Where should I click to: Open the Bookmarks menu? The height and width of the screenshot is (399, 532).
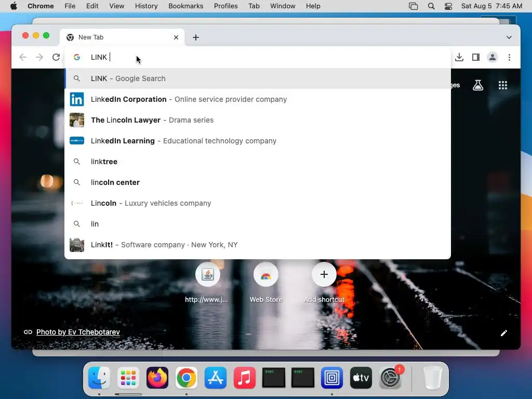pyautogui.click(x=185, y=6)
